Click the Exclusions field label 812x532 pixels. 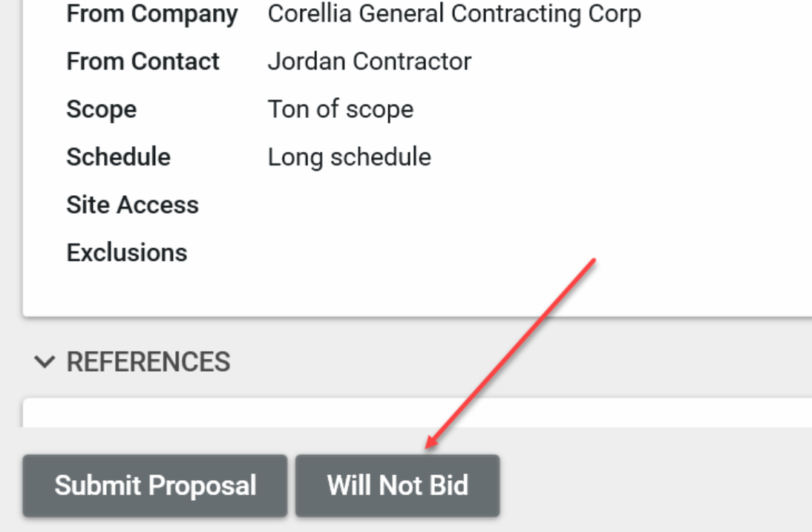pyautogui.click(x=126, y=252)
